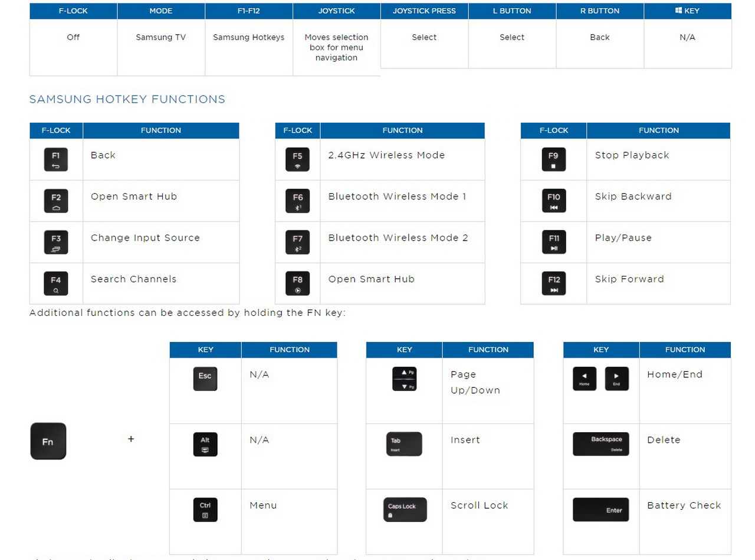Click 'Page Up/Down' function text

pos(475,383)
